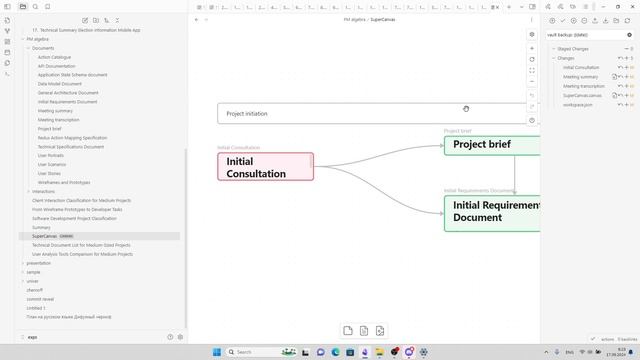Toggle the left sidebar collapse icon
The width and height of the screenshot is (640, 360).
(x=7, y=7)
